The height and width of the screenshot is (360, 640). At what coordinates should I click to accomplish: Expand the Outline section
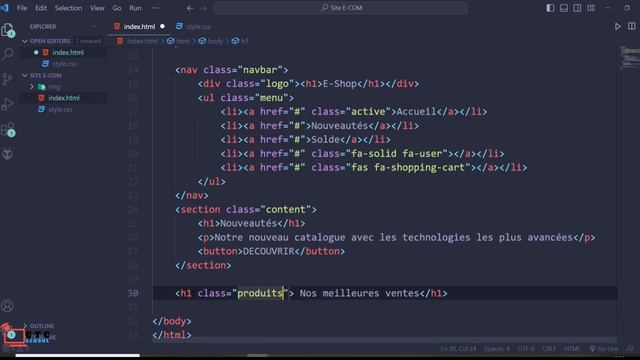pyautogui.click(x=25, y=326)
